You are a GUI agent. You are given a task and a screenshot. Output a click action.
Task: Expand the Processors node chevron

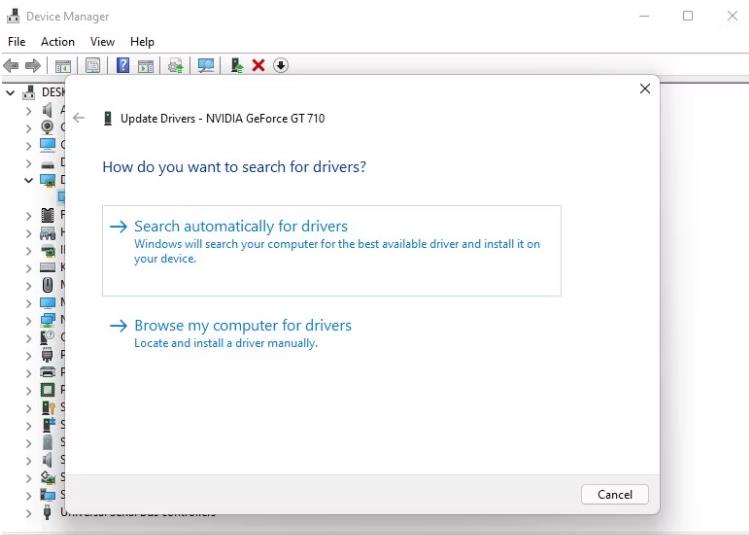click(28, 391)
